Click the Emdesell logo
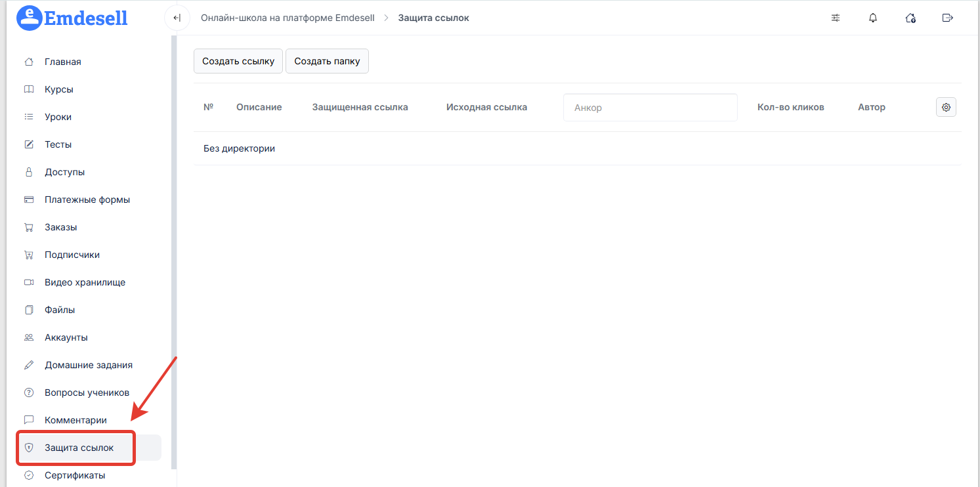The height and width of the screenshot is (487, 980). (72, 18)
